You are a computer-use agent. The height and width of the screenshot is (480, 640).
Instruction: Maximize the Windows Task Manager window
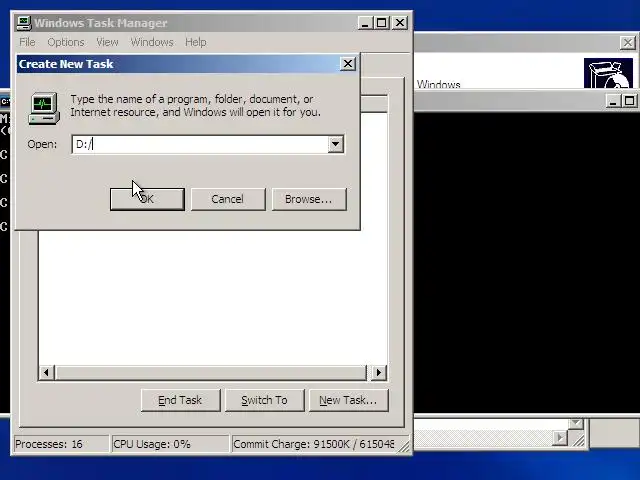tap(382, 23)
